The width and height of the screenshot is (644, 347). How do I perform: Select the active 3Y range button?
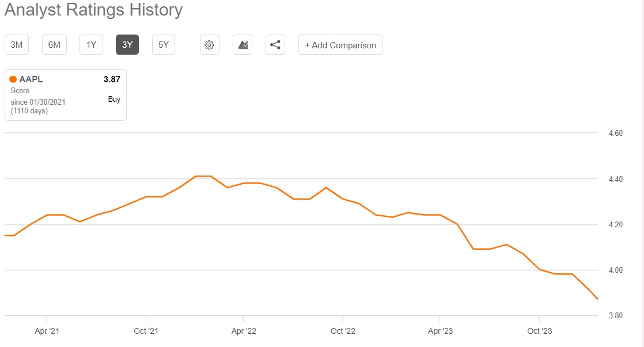[x=127, y=45]
